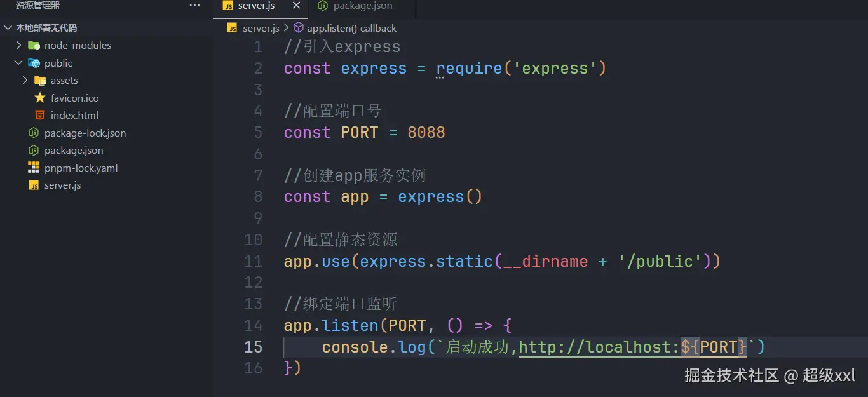
Task: Click the package.json Node icon in tree
Action: tap(34, 150)
